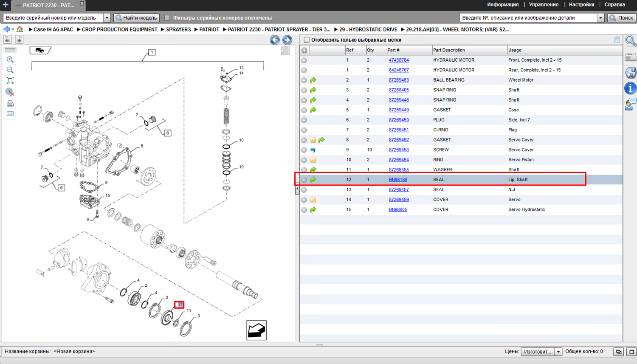Click the part number or description search field
Image resolution: width=637 pixels, height=364 pixels.
pyautogui.click(x=528, y=18)
